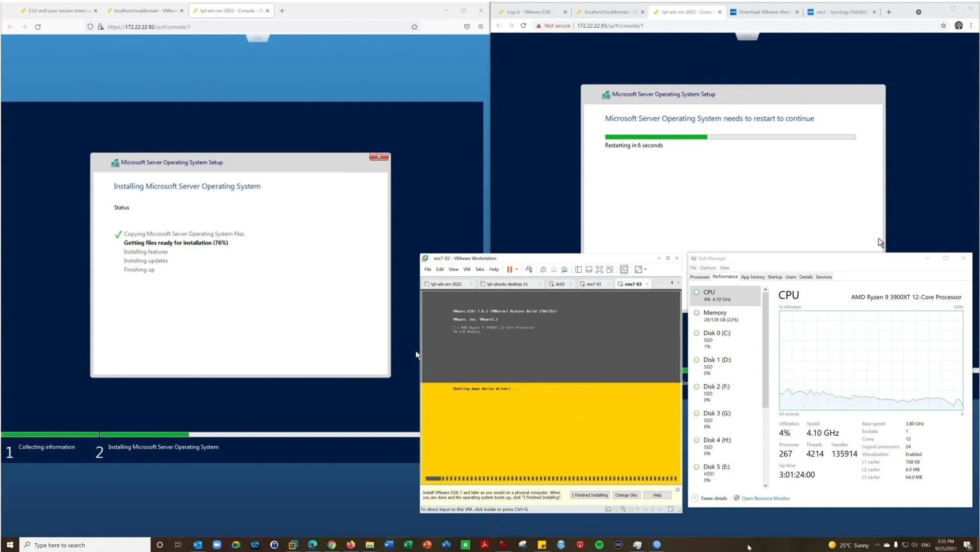
Task: Open the power options dropdown arrow beside pause
Action: click(517, 269)
